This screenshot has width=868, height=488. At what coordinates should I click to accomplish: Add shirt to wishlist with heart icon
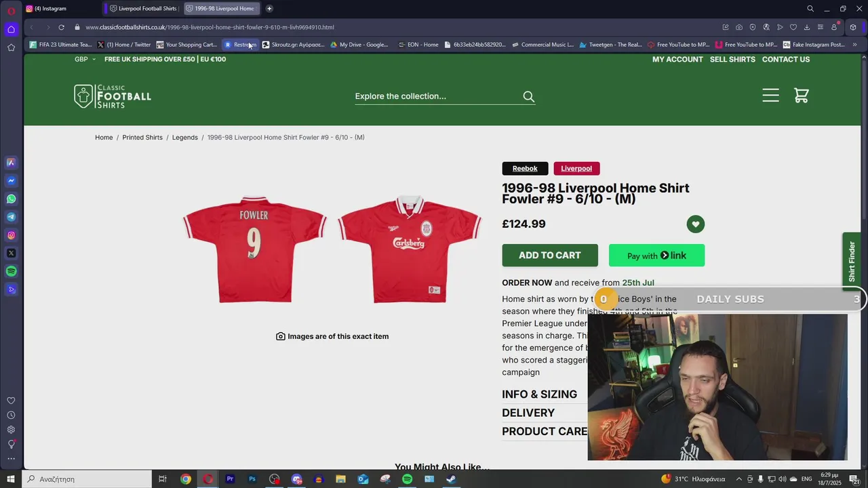[x=695, y=224]
